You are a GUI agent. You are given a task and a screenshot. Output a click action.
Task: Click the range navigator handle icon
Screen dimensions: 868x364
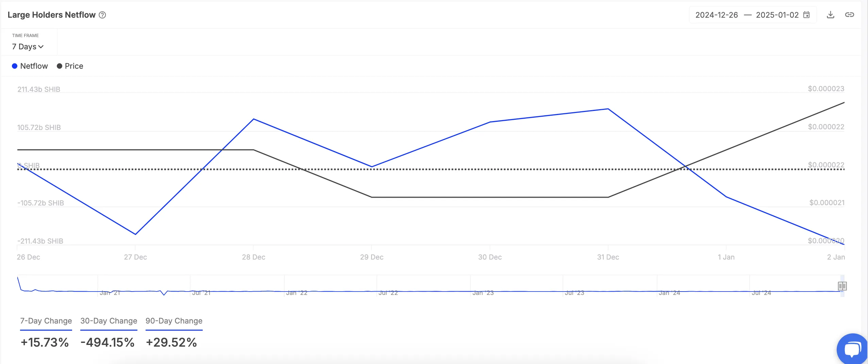(x=842, y=286)
